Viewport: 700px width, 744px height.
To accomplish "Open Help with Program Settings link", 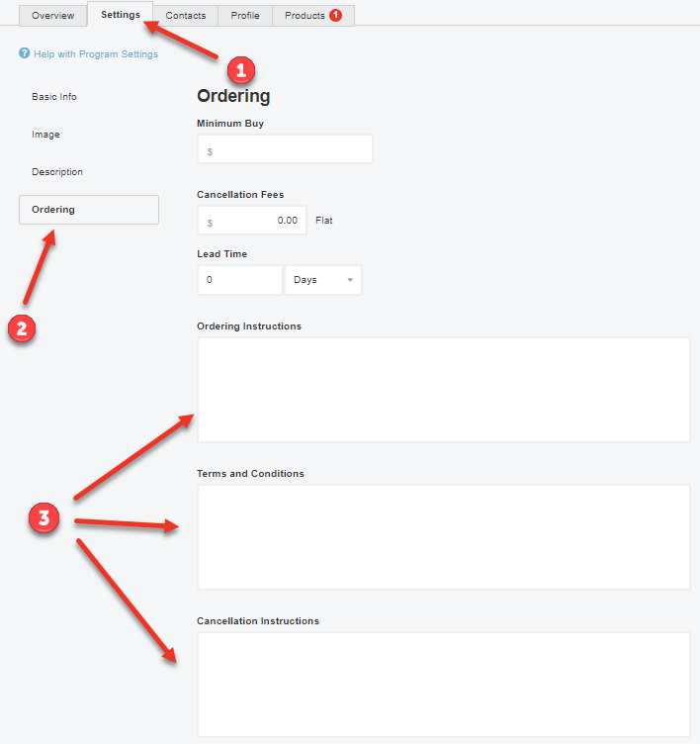I will [x=95, y=54].
